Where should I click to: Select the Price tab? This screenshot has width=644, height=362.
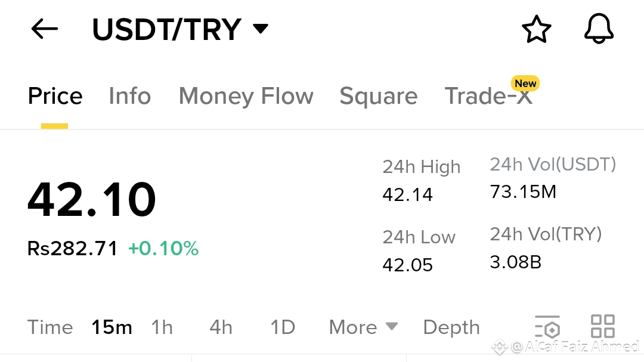pos(55,96)
